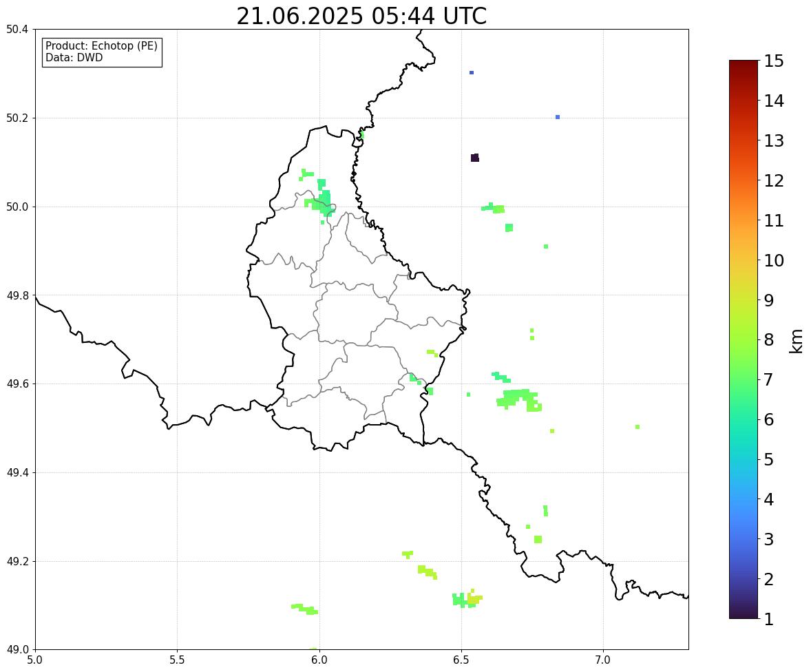Click the colorbar tick label 8
The image size is (811, 672).
(768, 340)
